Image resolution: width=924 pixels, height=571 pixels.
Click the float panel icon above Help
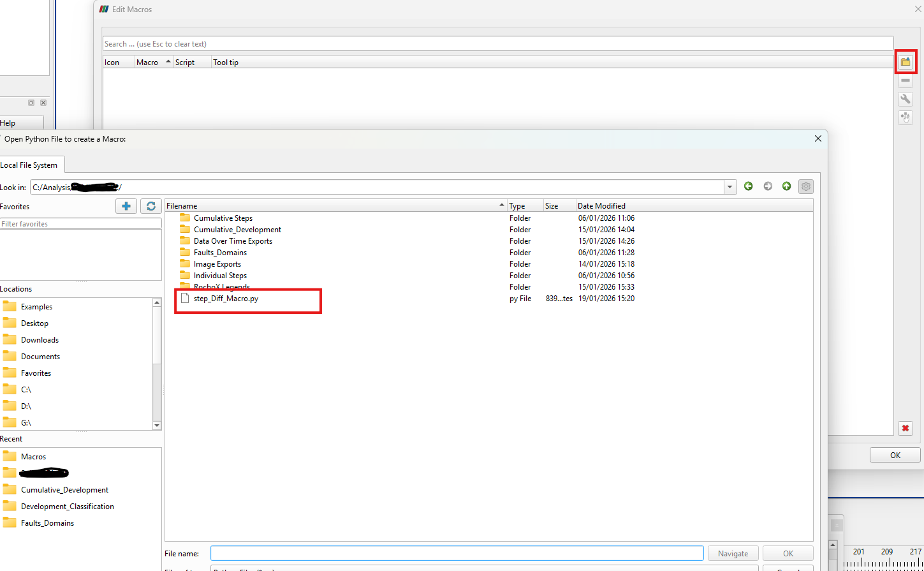click(31, 103)
